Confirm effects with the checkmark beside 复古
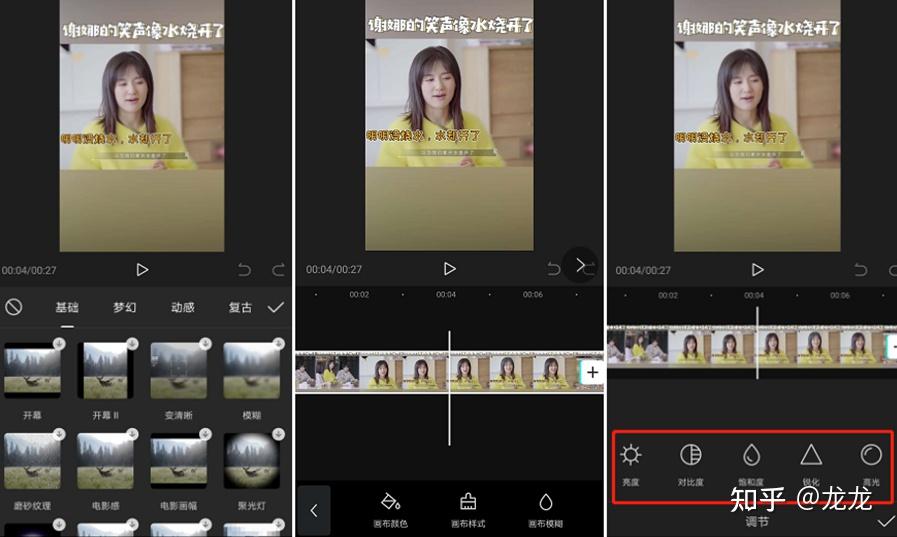This screenshot has height=537, width=897. coord(276,307)
